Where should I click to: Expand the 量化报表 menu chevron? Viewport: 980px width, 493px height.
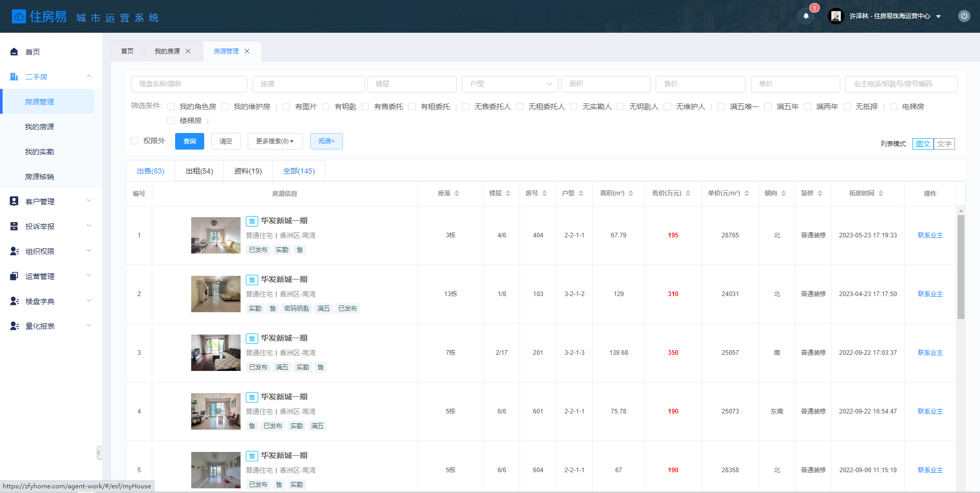(89, 325)
